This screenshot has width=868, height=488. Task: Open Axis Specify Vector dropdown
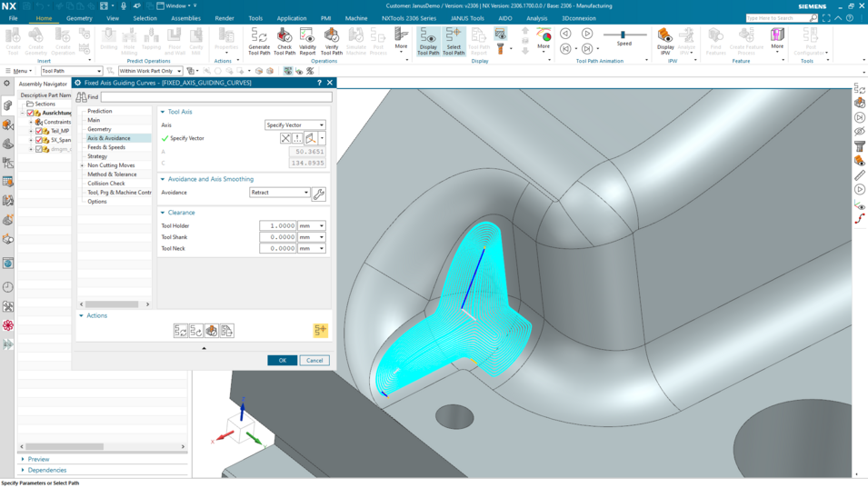(x=295, y=125)
